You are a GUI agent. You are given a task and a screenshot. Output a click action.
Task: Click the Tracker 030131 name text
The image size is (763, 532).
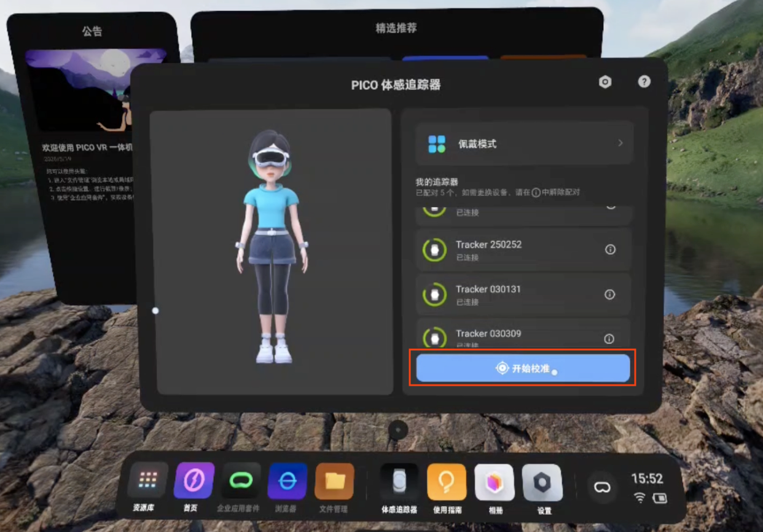point(488,289)
